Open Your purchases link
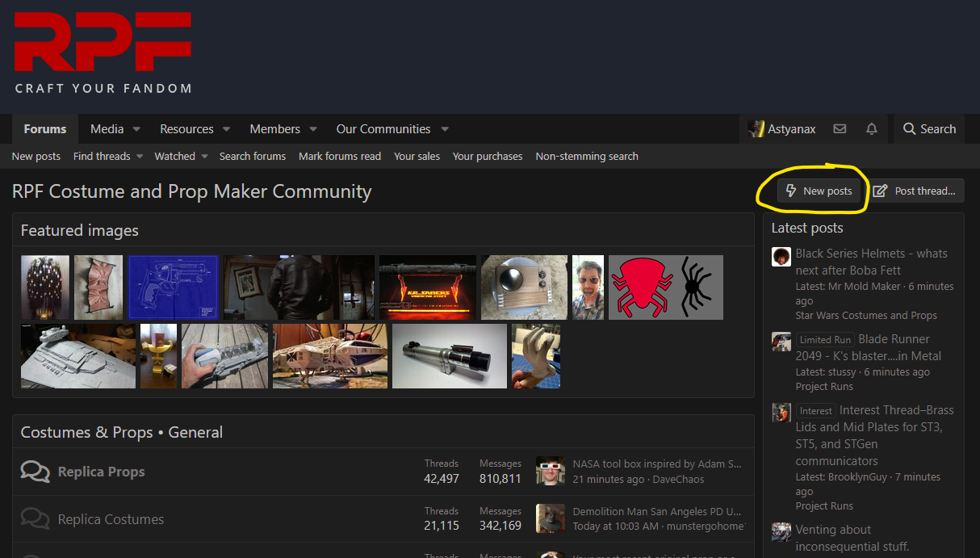The image size is (980, 558). click(488, 157)
